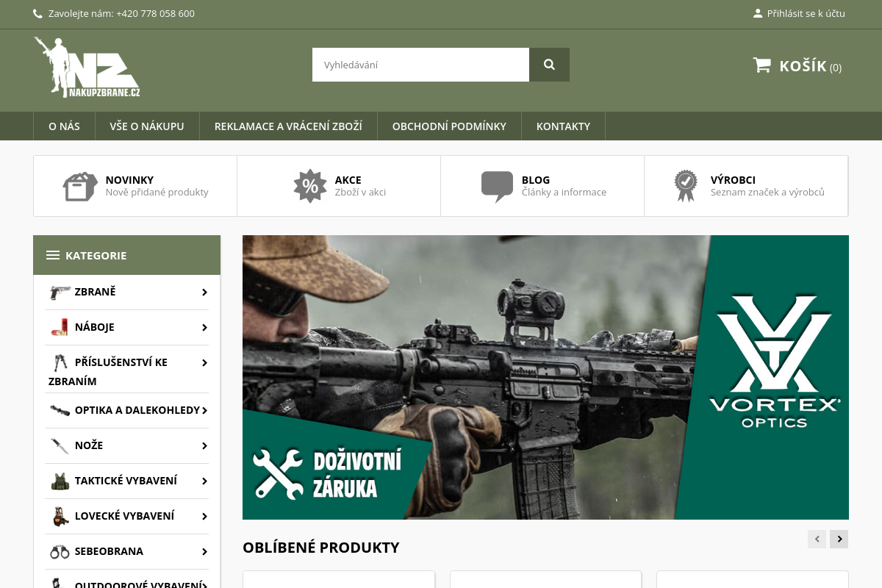
Task: Show next Oblíbené produkty with right arrow
Action: click(839, 539)
